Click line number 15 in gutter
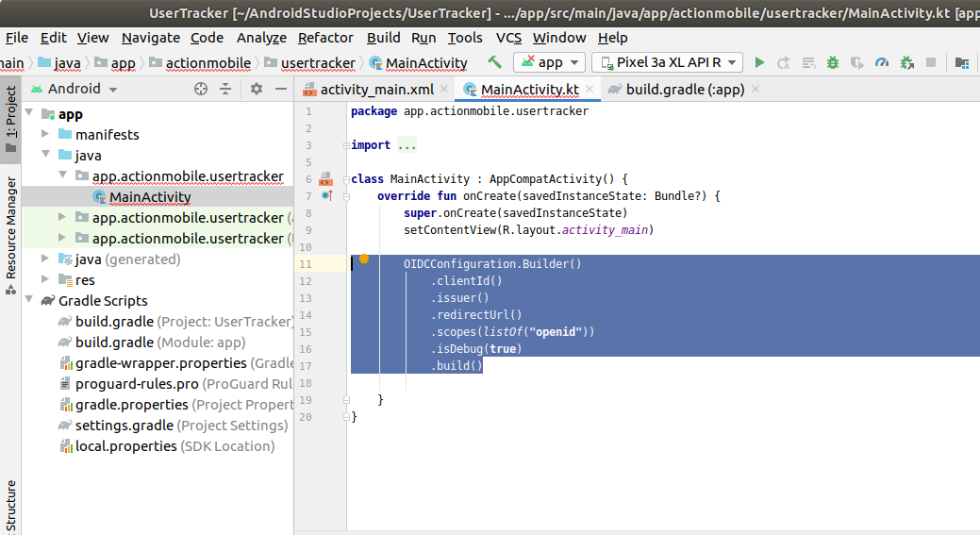The width and height of the screenshot is (980, 535). (x=305, y=332)
